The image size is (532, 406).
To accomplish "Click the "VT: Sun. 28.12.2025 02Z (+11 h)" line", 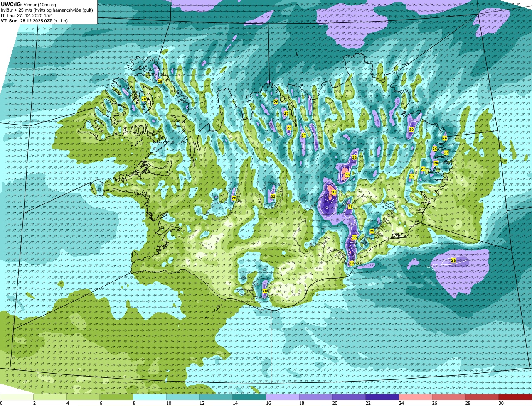I will [x=34, y=21].
